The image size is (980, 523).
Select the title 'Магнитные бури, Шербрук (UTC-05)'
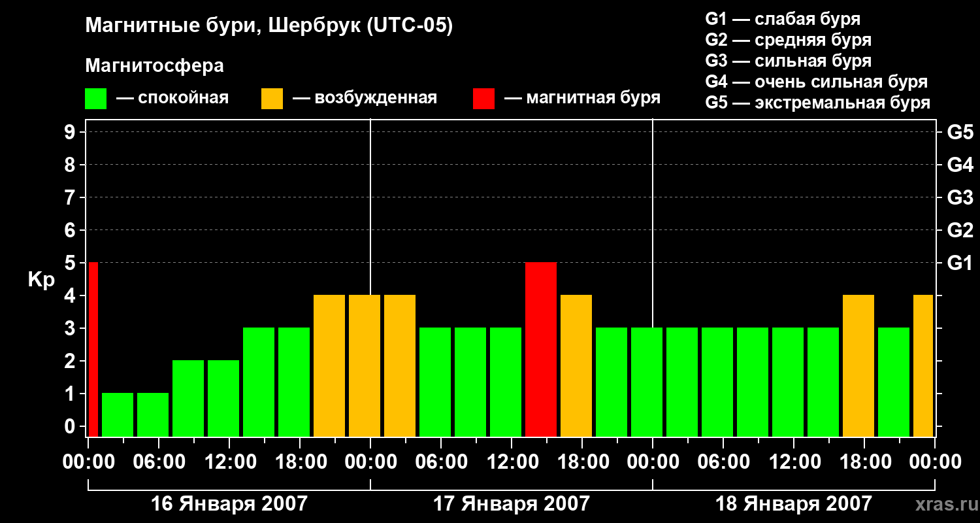click(x=269, y=27)
